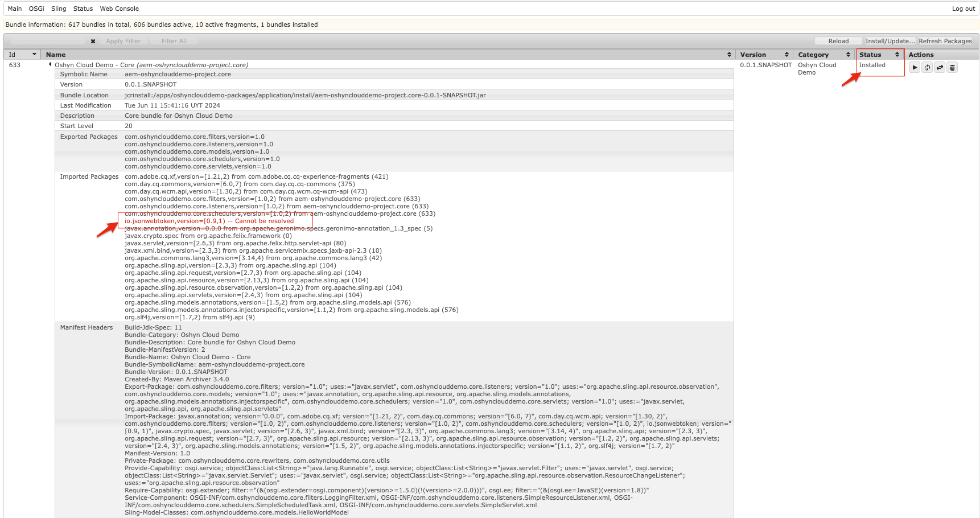Click the Update bundle double-arrow icon
980x518 pixels.
(x=940, y=67)
